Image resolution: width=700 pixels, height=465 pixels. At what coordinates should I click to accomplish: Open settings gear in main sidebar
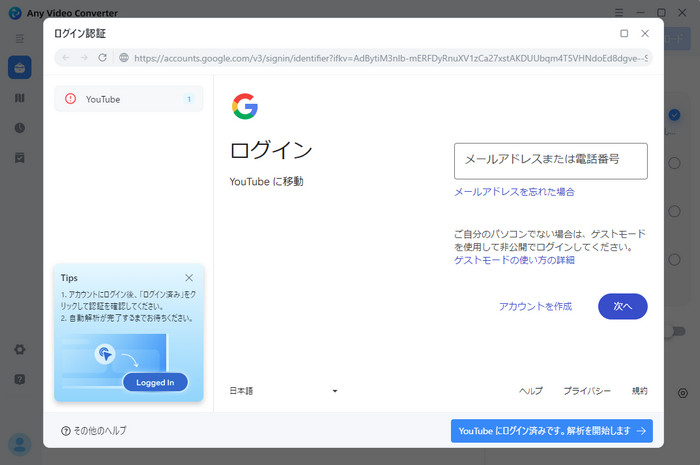pyautogui.click(x=20, y=349)
